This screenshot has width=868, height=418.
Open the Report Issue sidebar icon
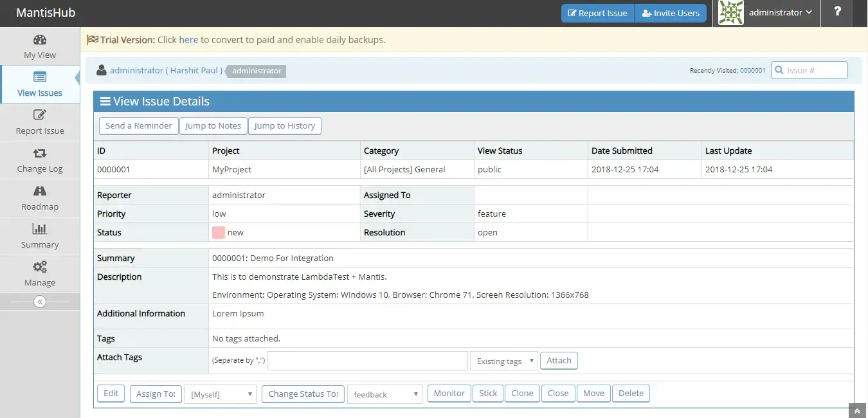tap(40, 116)
